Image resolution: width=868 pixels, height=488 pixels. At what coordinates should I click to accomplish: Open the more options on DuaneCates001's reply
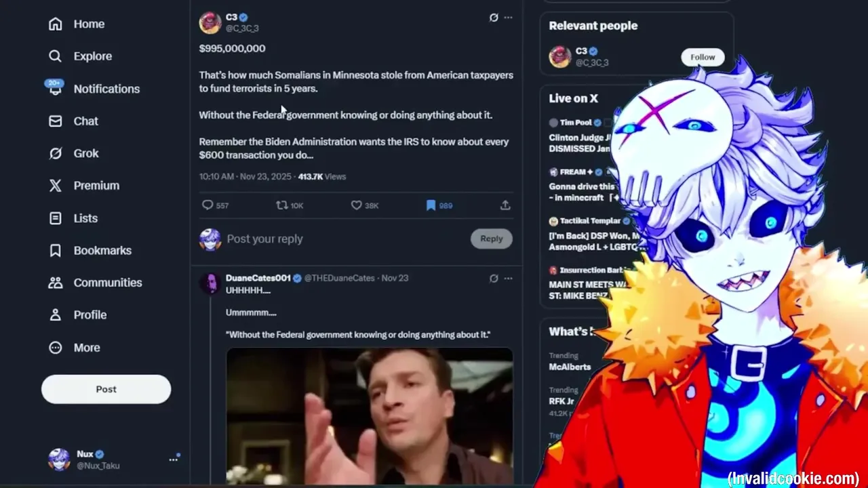(x=508, y=278)
